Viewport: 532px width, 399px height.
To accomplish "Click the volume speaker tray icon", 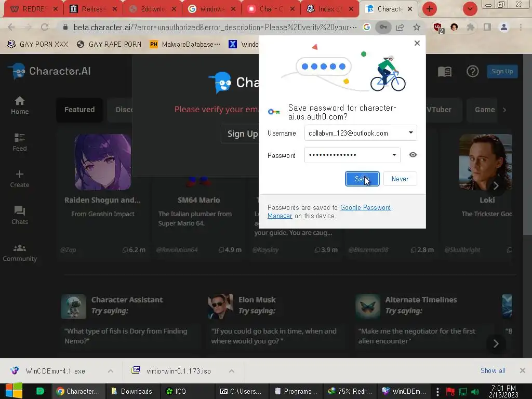I will 475,392.
